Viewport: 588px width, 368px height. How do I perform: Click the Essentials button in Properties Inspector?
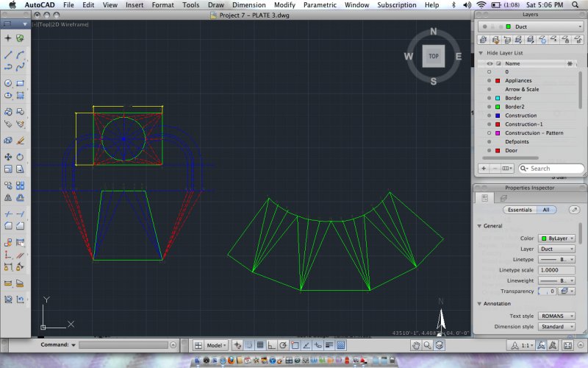coord(520,210)
